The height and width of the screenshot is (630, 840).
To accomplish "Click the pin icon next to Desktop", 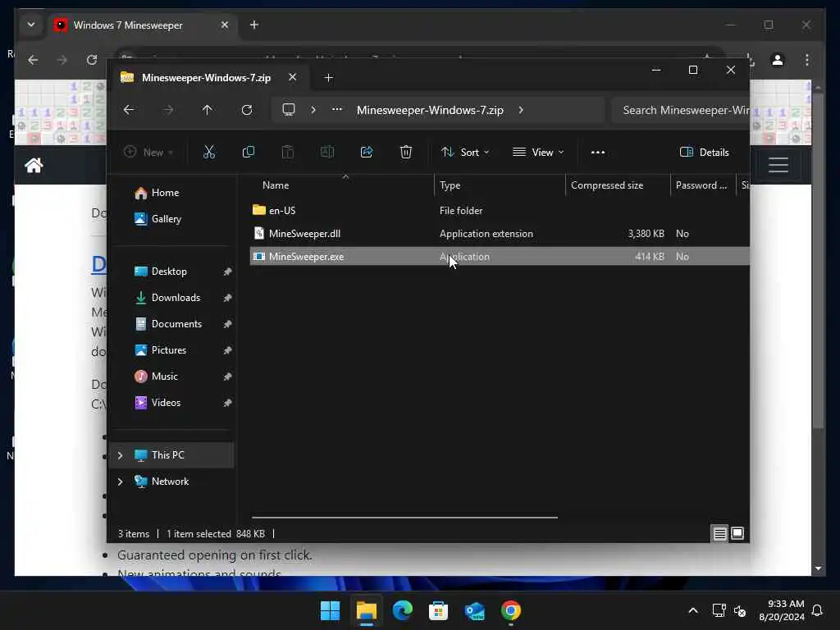I will [x=228, y=272].
